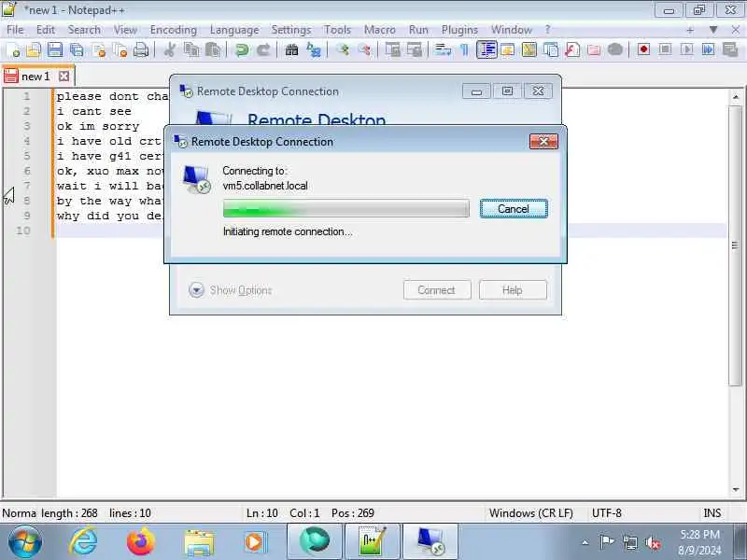
Task: Click the green Undo arrow icon
Action: (x=242, y=49)
